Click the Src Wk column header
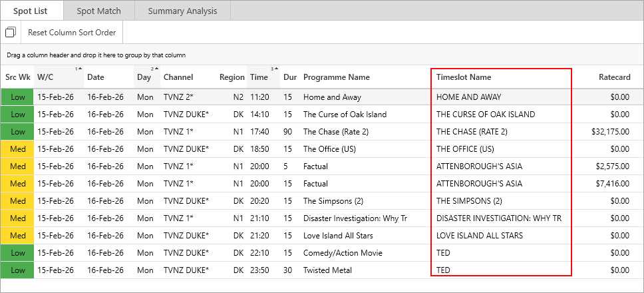 pos(18,77)
